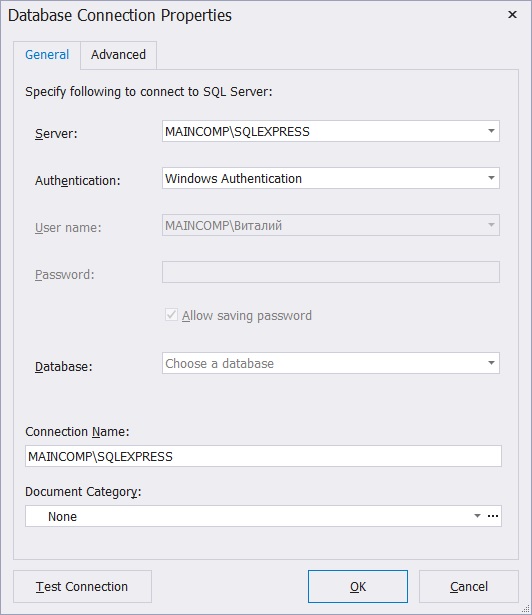Screen dimensions: 532x615
Task: Click the Choose a database field
Action: [323, 363]
